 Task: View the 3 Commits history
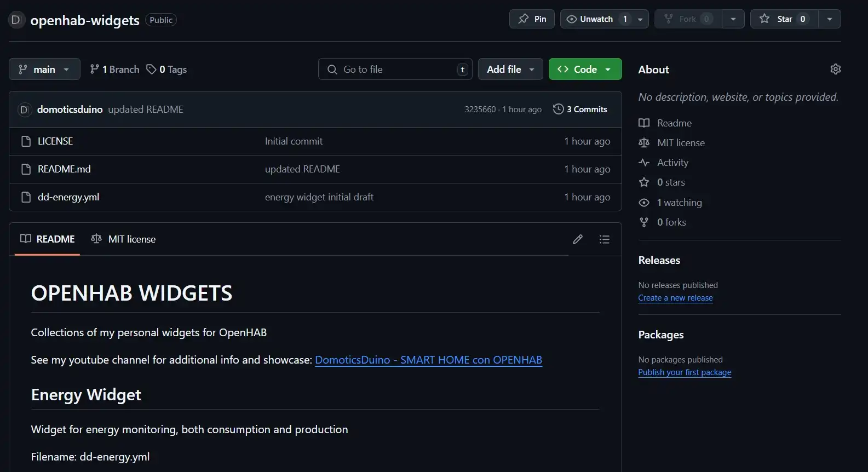coord(580,110)
